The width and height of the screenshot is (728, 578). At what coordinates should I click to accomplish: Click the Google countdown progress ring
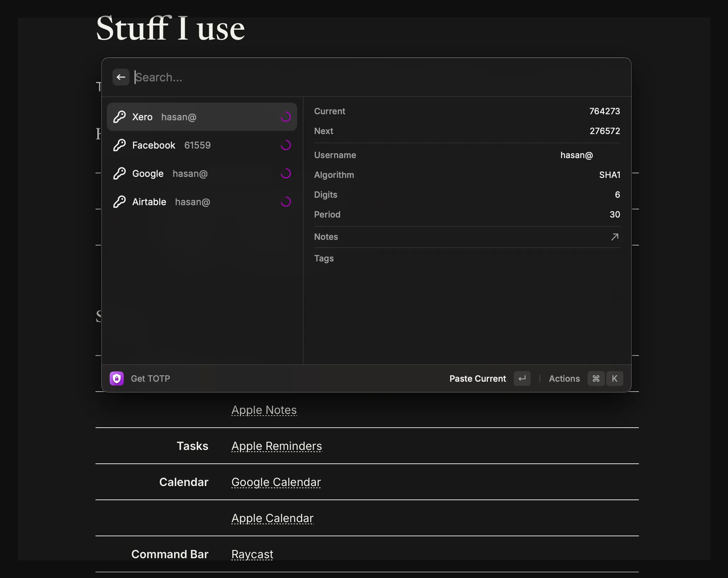(286, 173)
